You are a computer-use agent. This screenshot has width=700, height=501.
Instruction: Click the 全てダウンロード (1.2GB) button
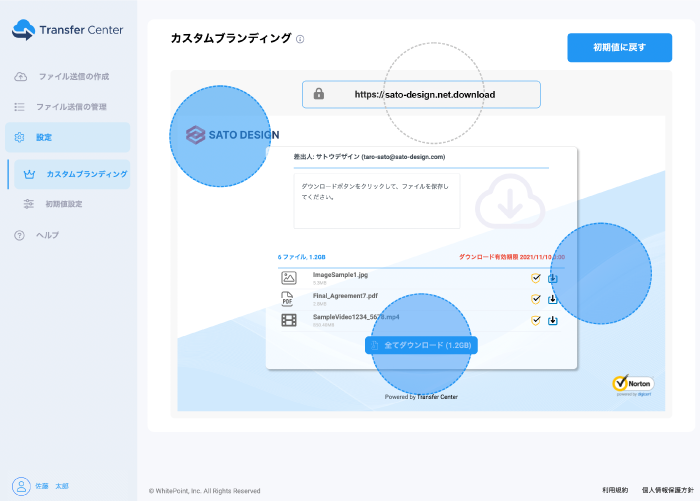(x=421, y=345)
